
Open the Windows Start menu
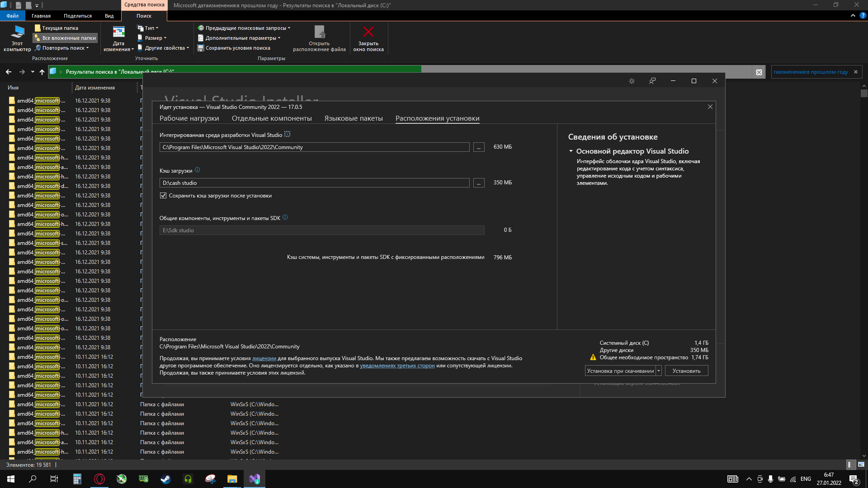click(x=11, y=479)
